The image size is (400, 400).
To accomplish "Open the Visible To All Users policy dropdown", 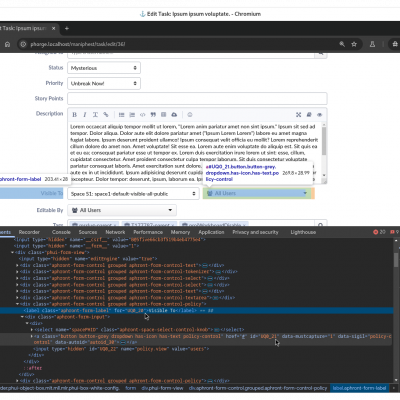I will [x=257, y=193].
